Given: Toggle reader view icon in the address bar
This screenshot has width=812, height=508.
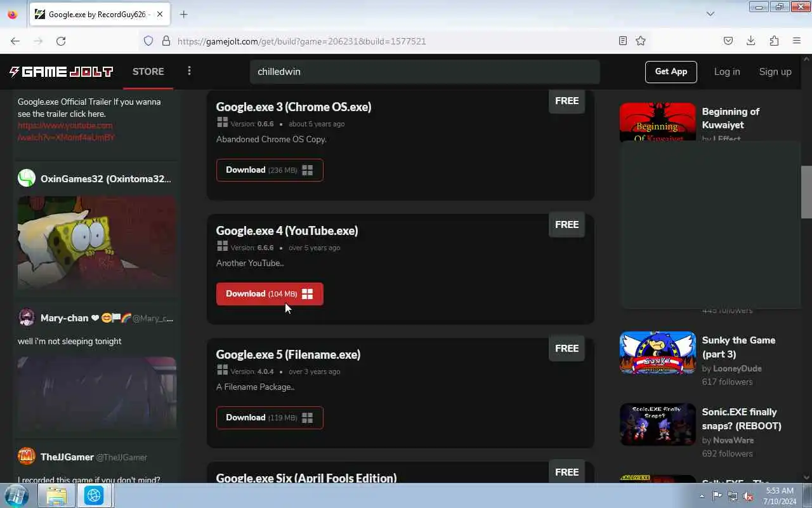Looking at the screenshot, I should 623,41.
